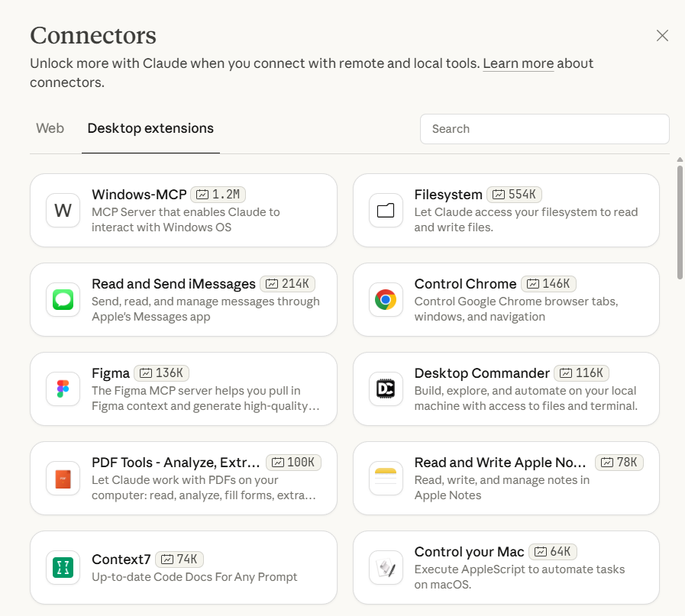
Task: Close the Connectors dialog
Action: [x=662, y=36]
